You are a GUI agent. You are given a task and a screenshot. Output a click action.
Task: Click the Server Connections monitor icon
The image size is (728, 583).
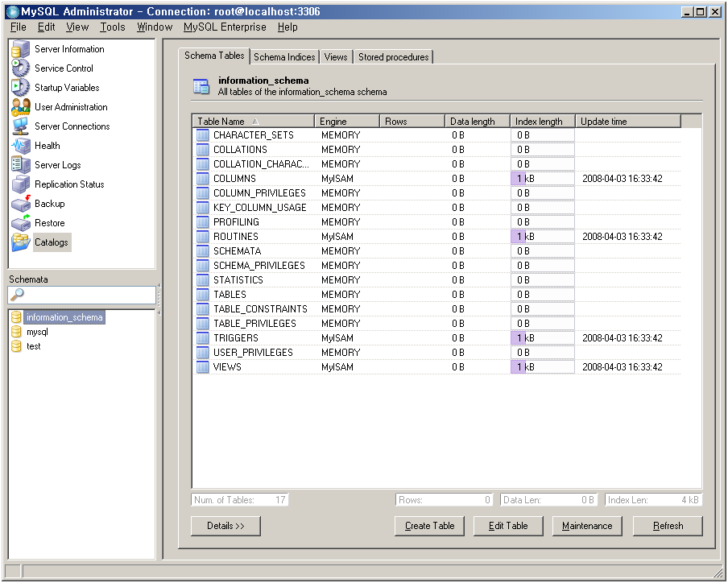coord(21,126)
